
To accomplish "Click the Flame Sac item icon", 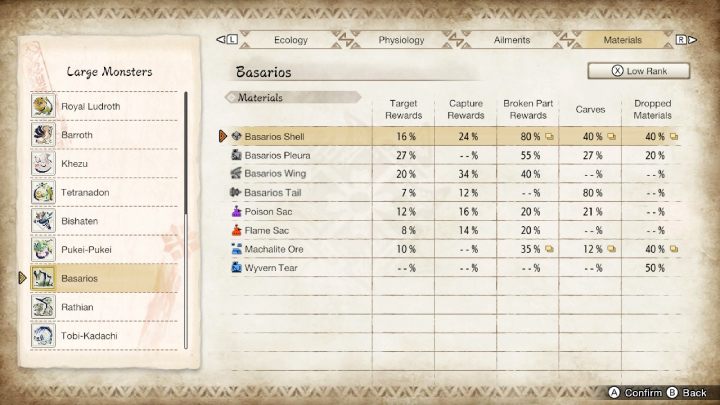I will [237, 230].
